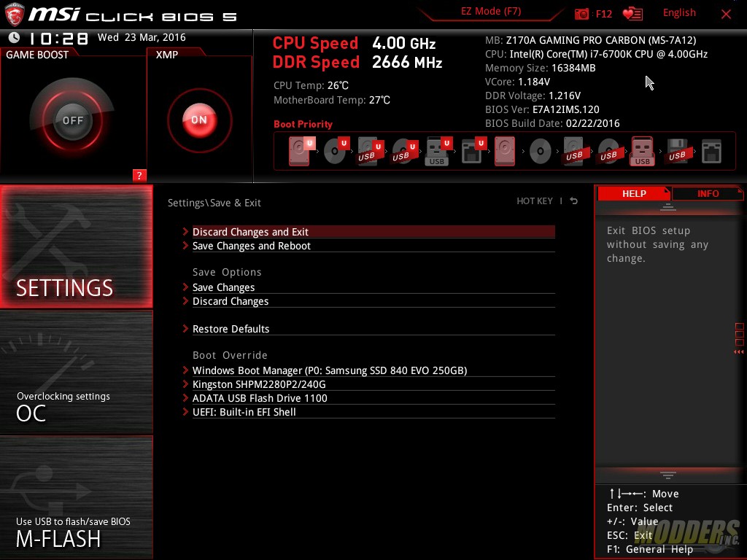The image size is (747, 560).
Task: Click the back arrow next to HOT KEY
Action: pos(573,201)
